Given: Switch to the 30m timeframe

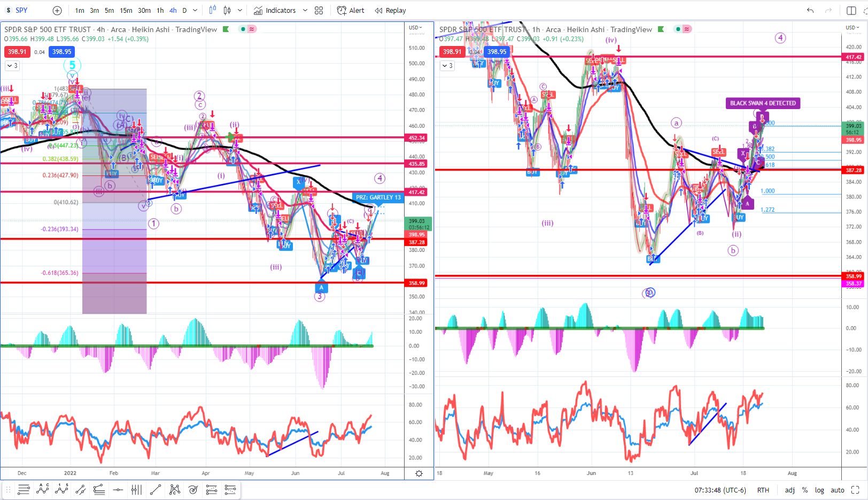Looking at the screenshot, I should 144,11.
